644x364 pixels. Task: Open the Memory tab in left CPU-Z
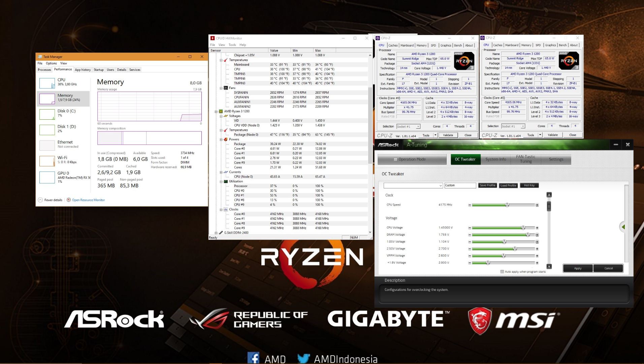pos(421,45)
